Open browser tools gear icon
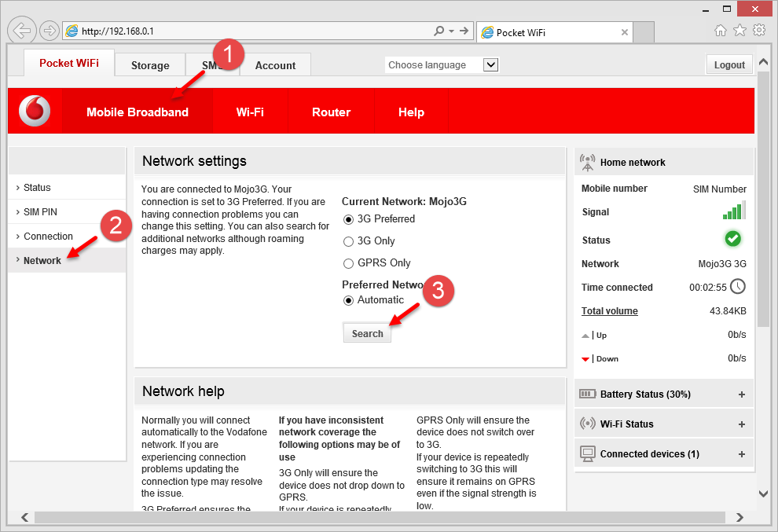 [x=759, y=31]
